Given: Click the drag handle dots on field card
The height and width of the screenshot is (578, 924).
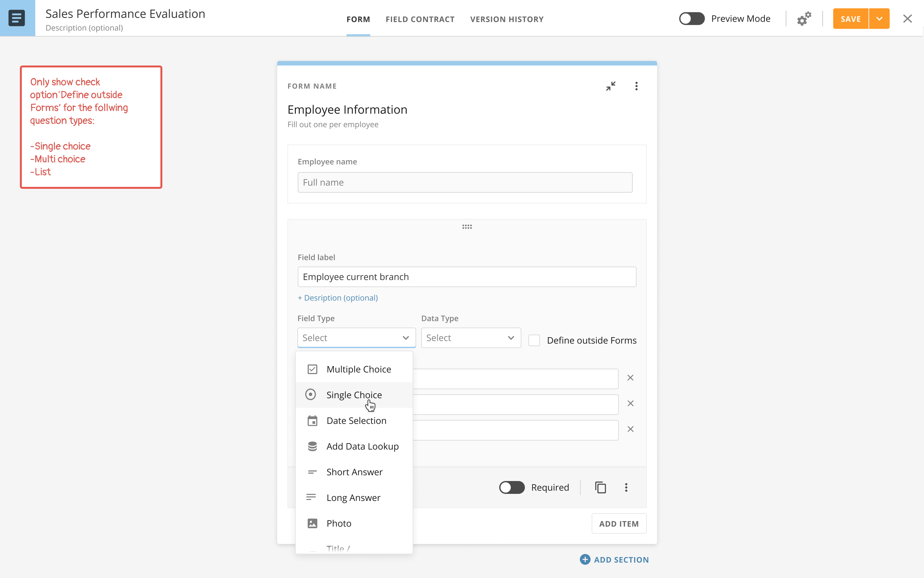Looking at the screenshot, I should pyautogui.click(x=467, y=227).
